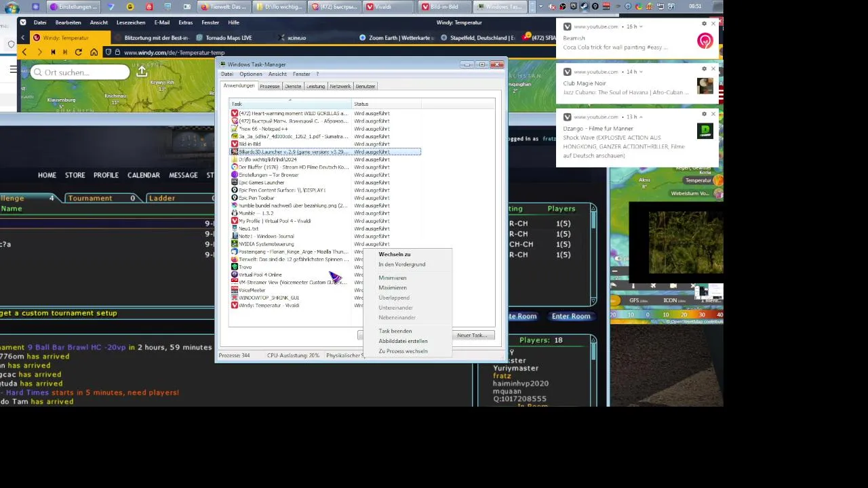Select 'WINDOWTOP_SHRINK_GUI' task row
The height and width of the screenshot is (488, 868).
click(x=295, y=298)
